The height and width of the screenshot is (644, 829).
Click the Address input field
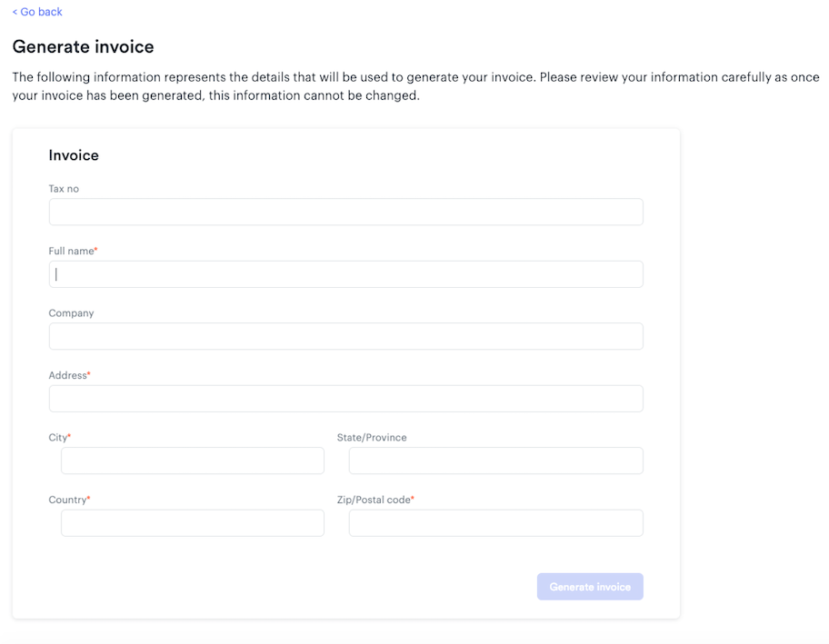[345, 399]
